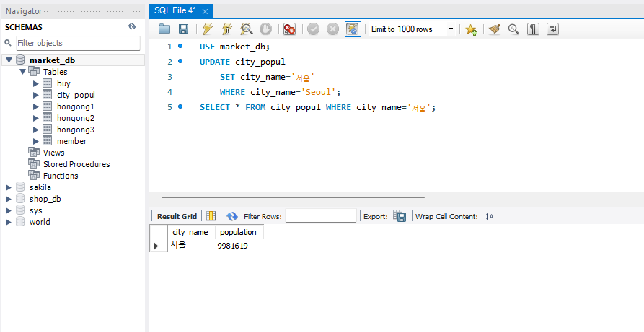Toggle wrap cell content icon
This screenshot has height=332, width=644.
pos(489,217)
